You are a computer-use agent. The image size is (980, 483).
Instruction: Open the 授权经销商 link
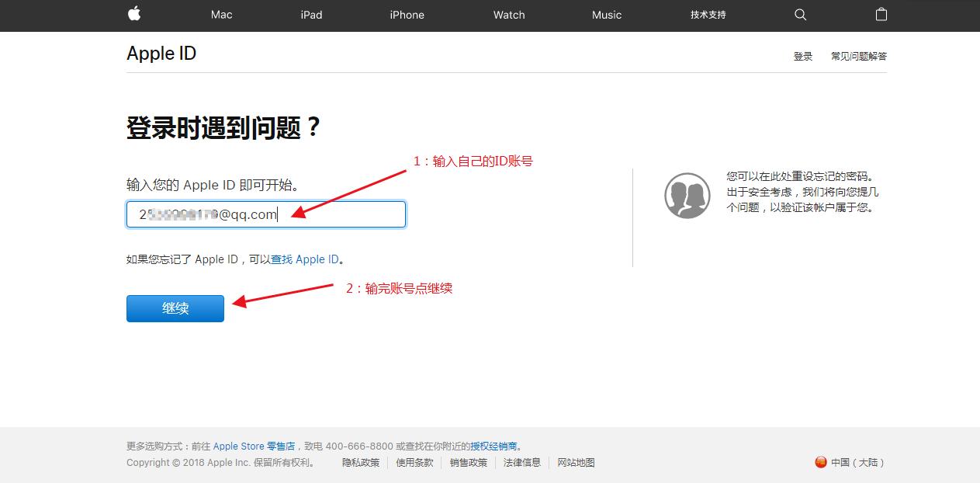click(493, 447)
